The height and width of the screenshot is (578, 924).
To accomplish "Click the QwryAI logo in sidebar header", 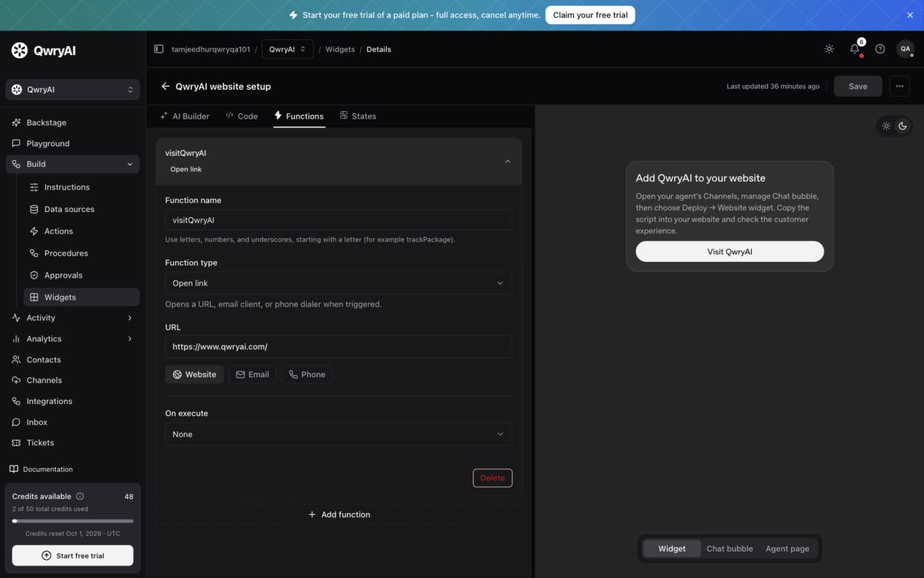I will [x=43, y=51].
